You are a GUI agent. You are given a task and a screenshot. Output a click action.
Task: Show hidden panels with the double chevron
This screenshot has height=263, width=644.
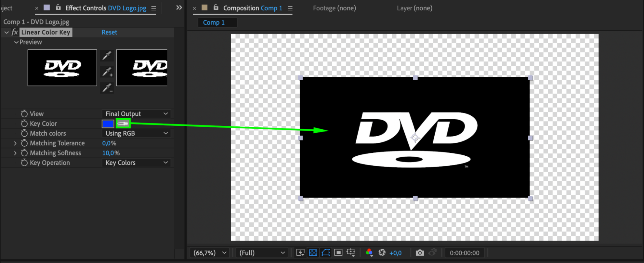[179, 8]
